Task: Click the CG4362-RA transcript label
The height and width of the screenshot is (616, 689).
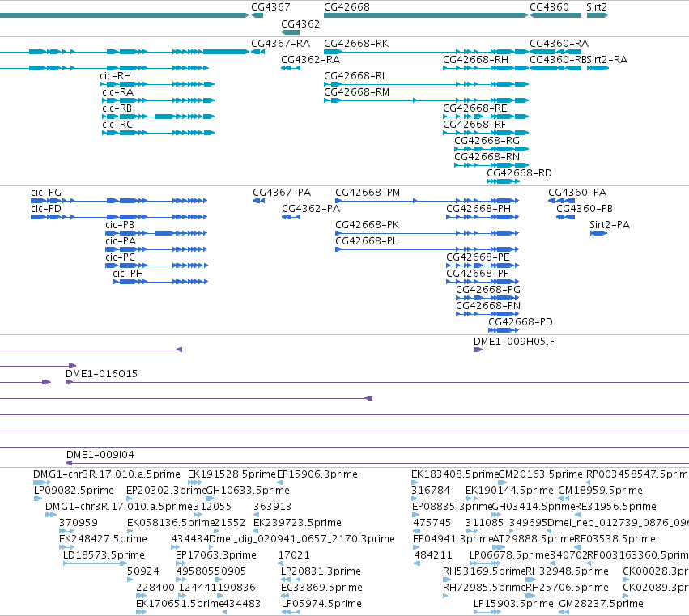Action: click(x=310, y=60)
